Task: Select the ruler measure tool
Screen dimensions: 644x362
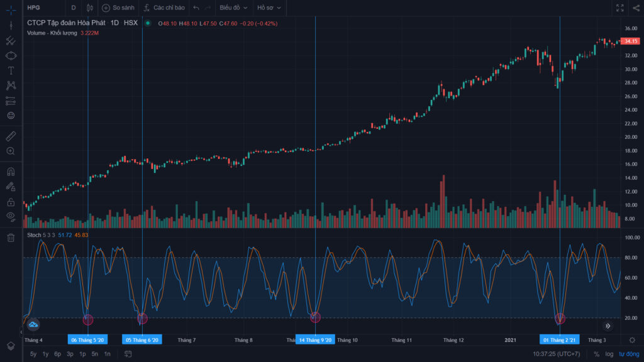Action: click(x=11, y=136)
